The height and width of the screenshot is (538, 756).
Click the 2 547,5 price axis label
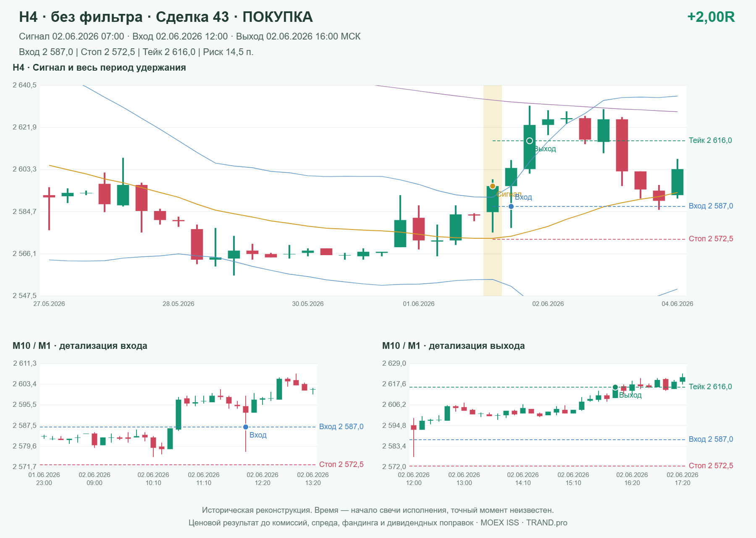(24, 295)
